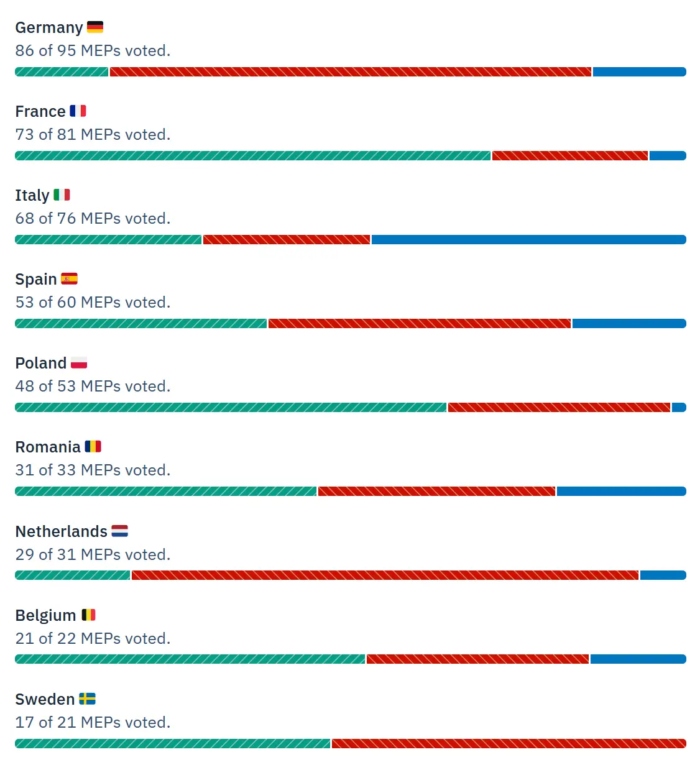Click the France flag icon
Image resolution: width=700 pixels, height=765 pixels.
click(x=78, y=111)
